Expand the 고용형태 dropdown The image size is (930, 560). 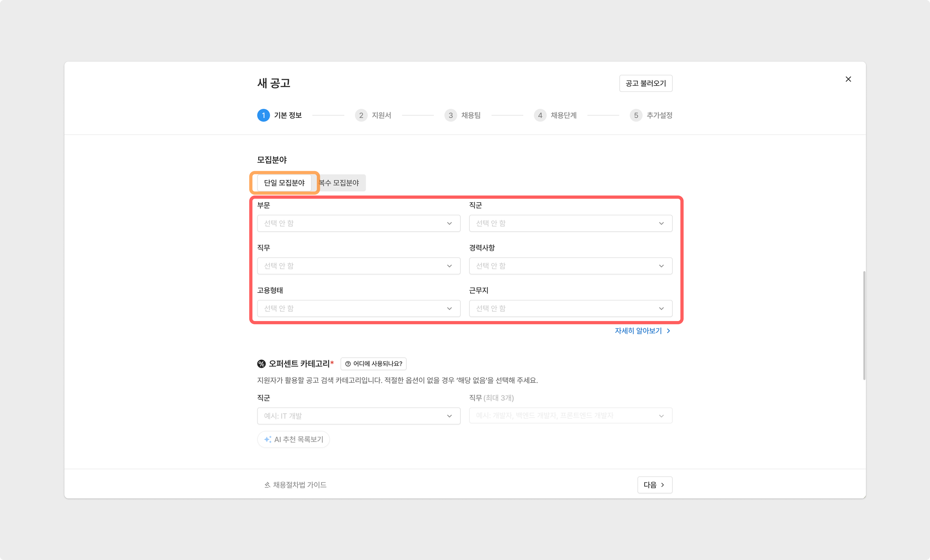tap(358, 308)
